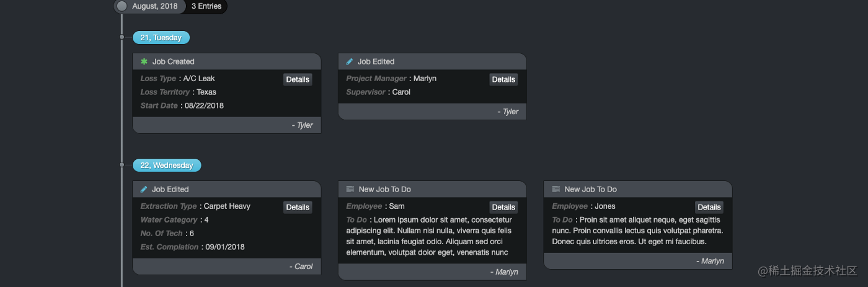Viewport: 868px width, 287px height.
Task: Show Details for Carpet Heavy extraction card
Action: pos(298,207)
